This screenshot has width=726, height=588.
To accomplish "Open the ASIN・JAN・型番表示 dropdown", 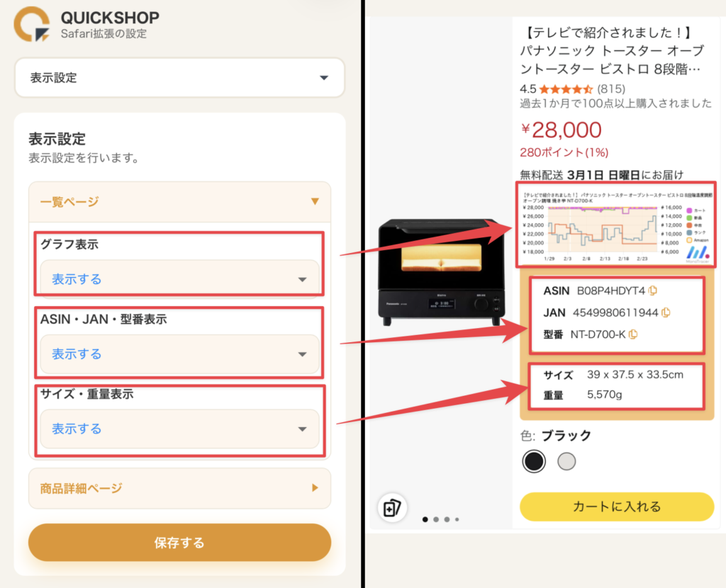I will [179, 354].
